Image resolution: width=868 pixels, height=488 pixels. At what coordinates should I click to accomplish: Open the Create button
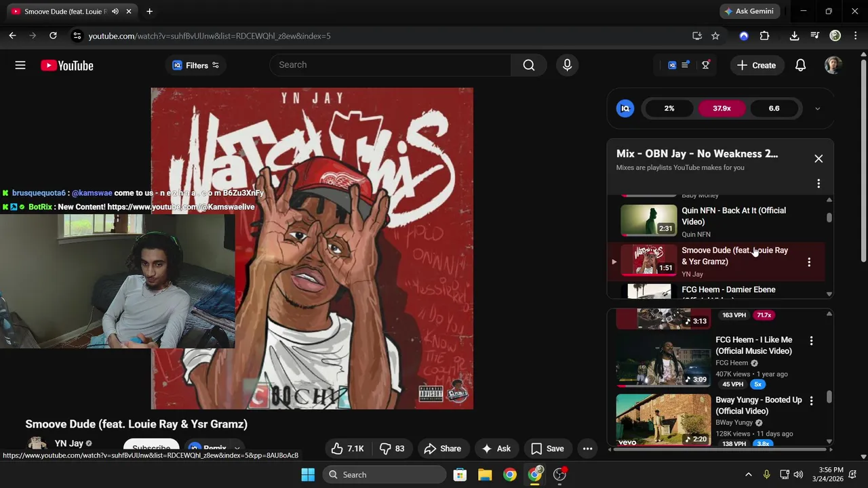(756, 65)
